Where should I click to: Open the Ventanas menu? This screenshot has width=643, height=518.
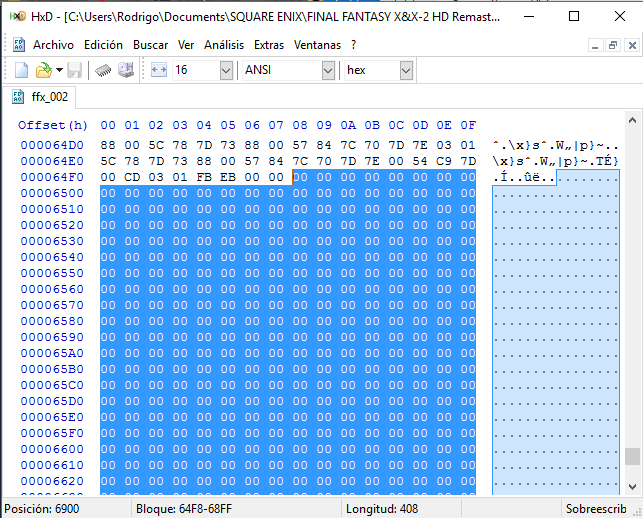click(x=317, y=45)
